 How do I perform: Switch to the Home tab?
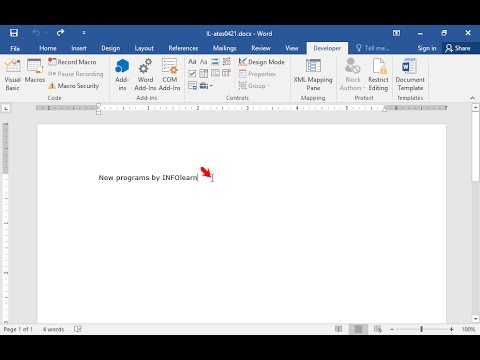click(x=48, y=48)
